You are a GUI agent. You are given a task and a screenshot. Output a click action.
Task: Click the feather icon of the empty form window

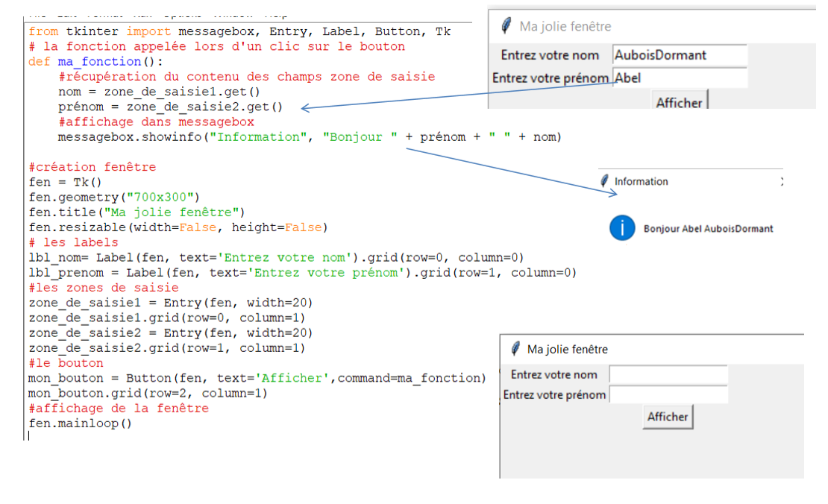pos(515,349)
